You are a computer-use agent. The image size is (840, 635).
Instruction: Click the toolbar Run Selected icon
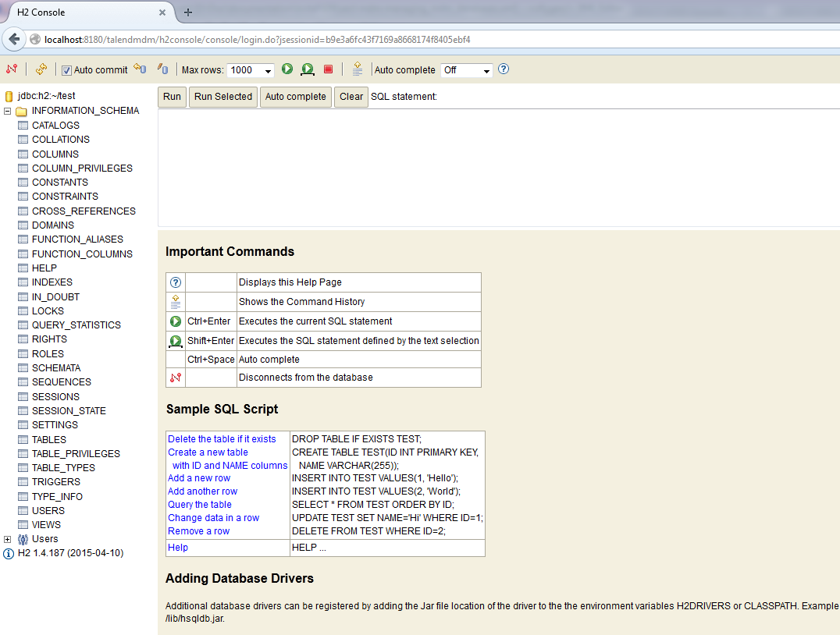click(308, 69)
